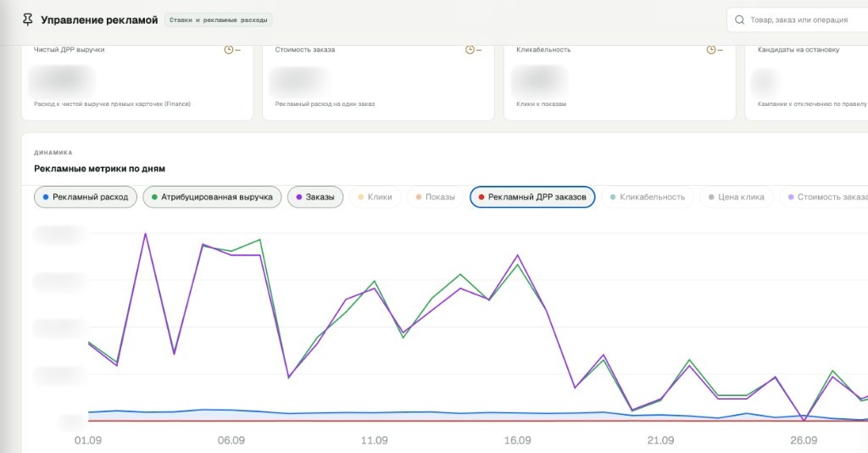Toggle the Заказы series chip
The image size is (868, 453).
coord(315,197)
